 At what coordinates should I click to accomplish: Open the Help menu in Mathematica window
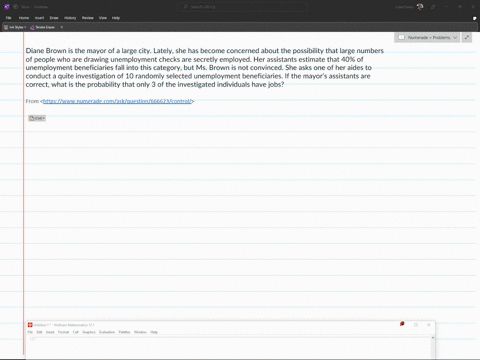(154, 332)
